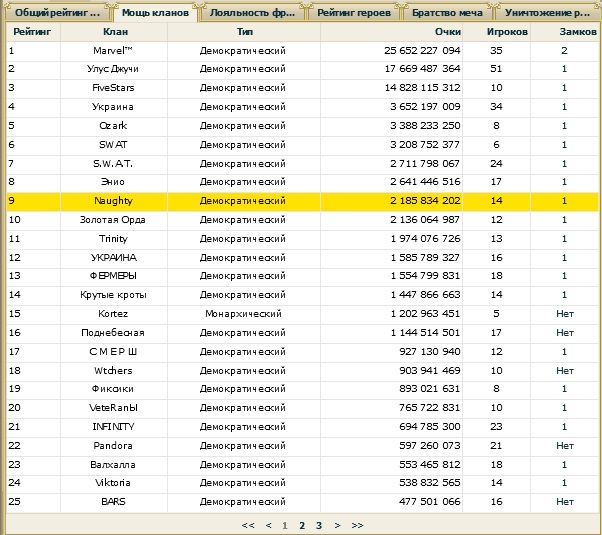Click the Монархический type cell

(243, 314)
